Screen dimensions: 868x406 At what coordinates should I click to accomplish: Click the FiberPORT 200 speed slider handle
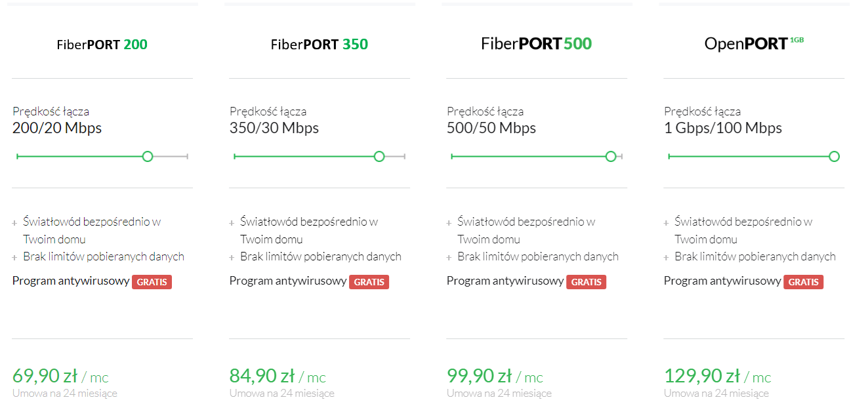click(x=148, y=156)
